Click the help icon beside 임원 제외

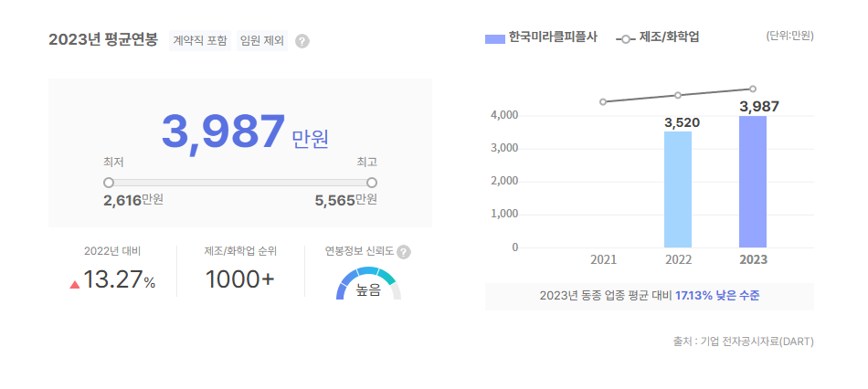pyautogui.click(x=302, y=41)
